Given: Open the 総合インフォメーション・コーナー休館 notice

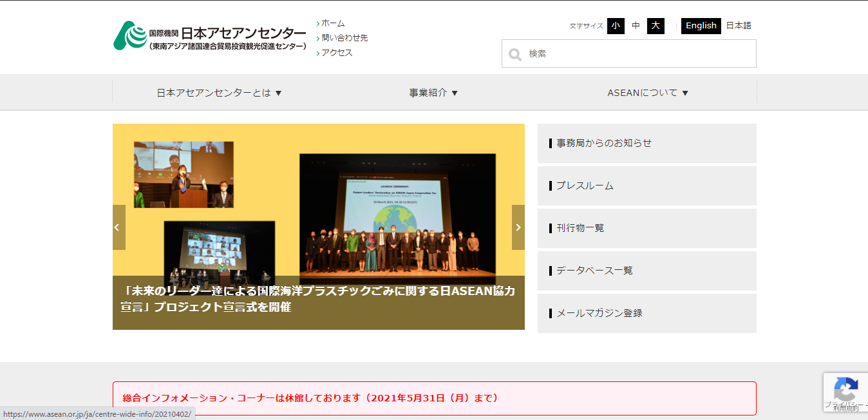Looking at the screenshot, I should click(435, 398).
